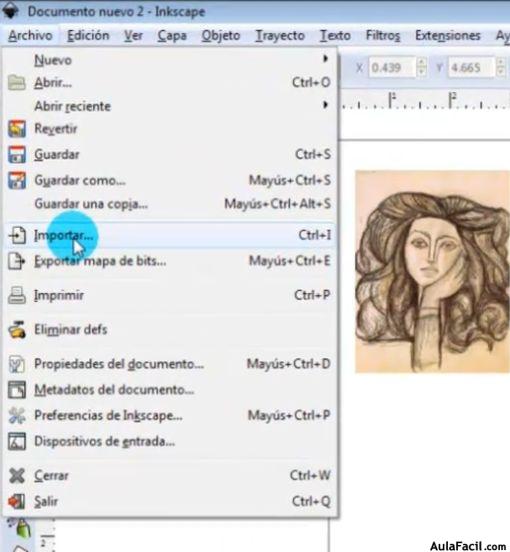Click the Eliminar defs icon
The width and height of the screenshot is (510, 552).
tap(17, 330)
